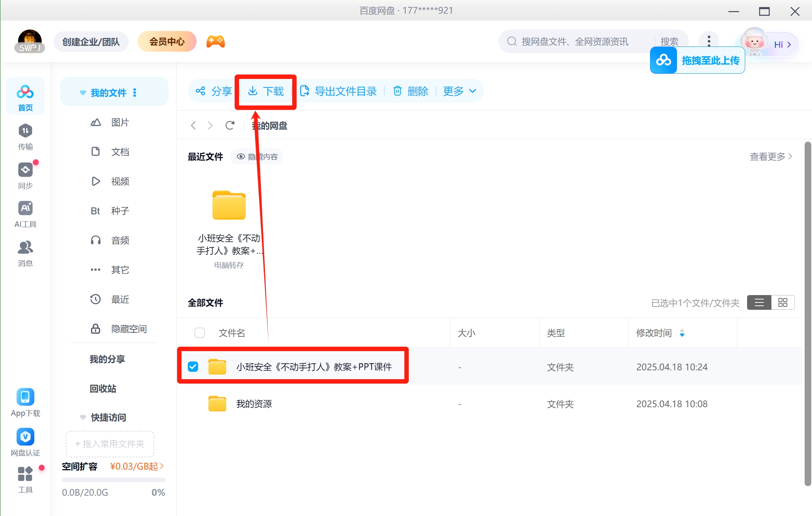The width and height of the screenshot is (812, 516).
Task: Click the 类型 column header
Action: coord(556,333)
